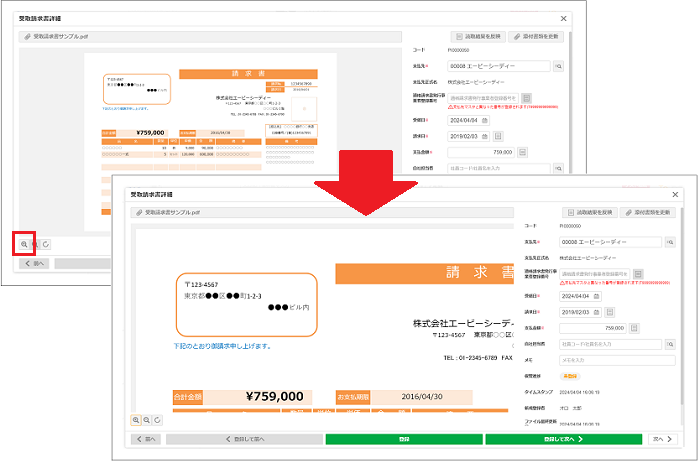Screen dimensions: 700x463
Task: Go to next with 次へ button
Action: (662, 439)
